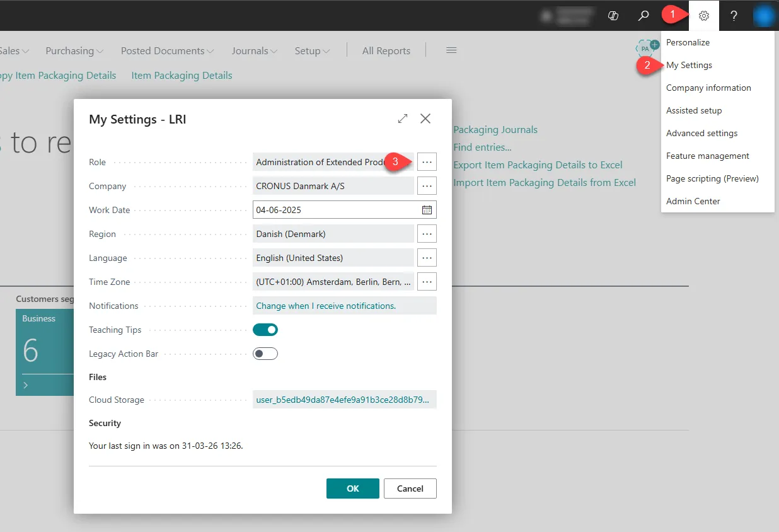
Task: Open the search magnifier icon
Action: click(x=643, y=16)
